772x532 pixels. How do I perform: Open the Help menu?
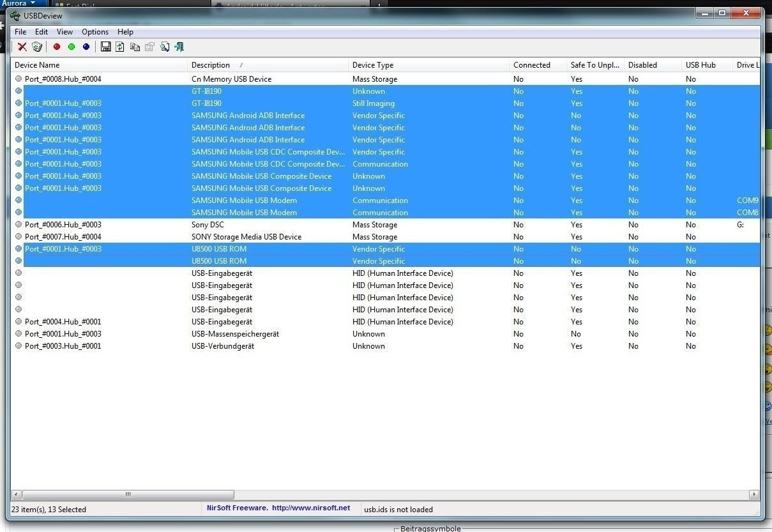click(x=126, y=32)
